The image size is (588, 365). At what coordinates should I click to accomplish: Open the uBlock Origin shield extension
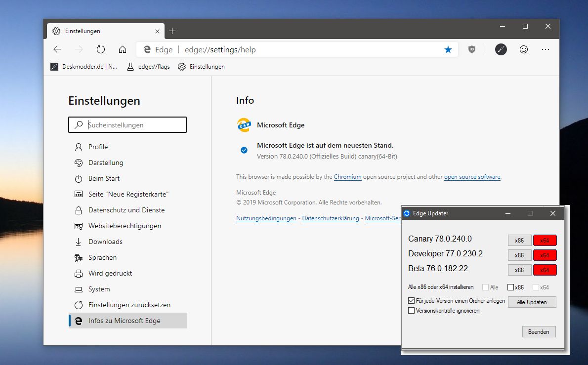click(x=472, y=49)
